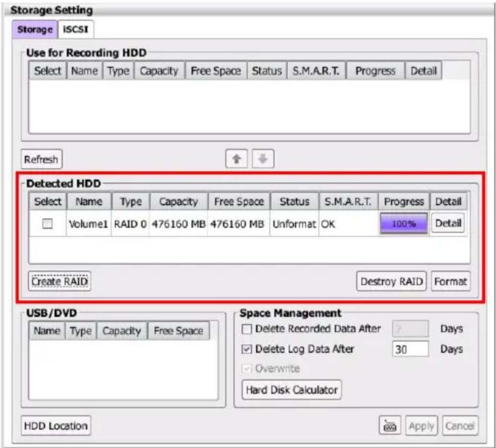Toggle the Overwrite checkbox
The height and width of the screenshot is (448, 496).
246,369
